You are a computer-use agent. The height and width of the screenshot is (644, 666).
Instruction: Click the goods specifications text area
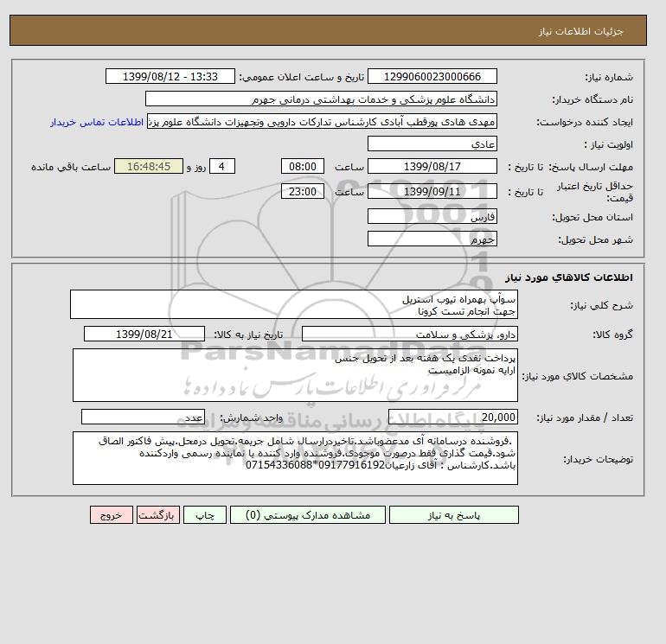[x=295, y=375]
